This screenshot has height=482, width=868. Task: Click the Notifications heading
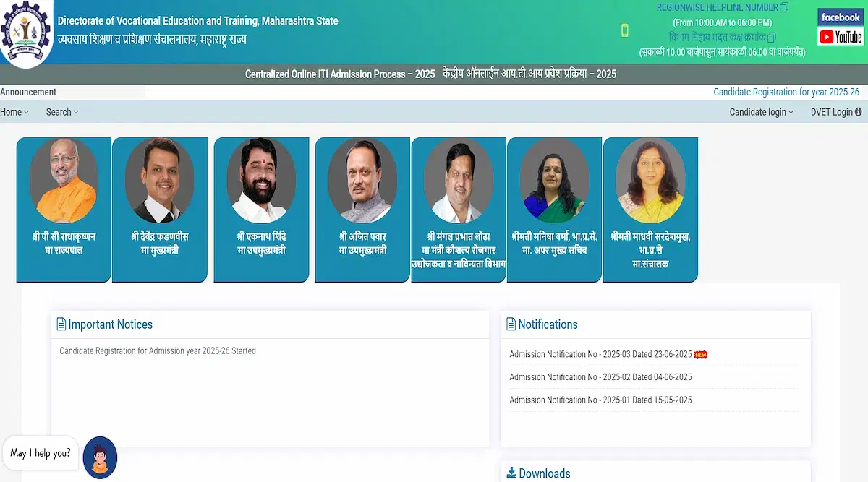(548, 324)
